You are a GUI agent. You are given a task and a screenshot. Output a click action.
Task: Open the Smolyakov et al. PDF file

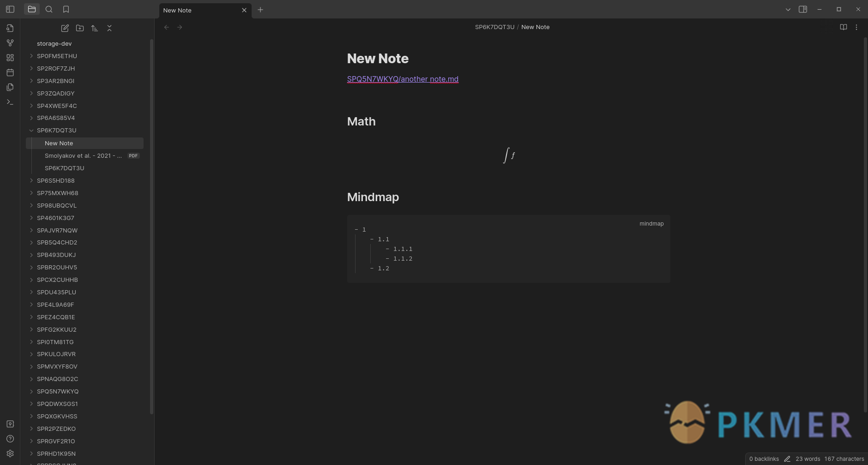click(x=83, y=156)
